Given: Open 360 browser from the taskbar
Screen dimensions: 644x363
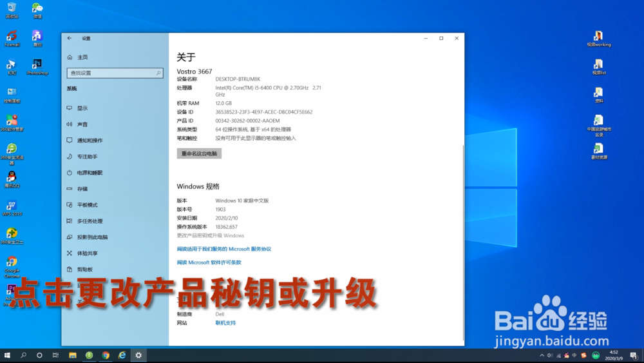Looking at the screenshot, I should (89, 355).
